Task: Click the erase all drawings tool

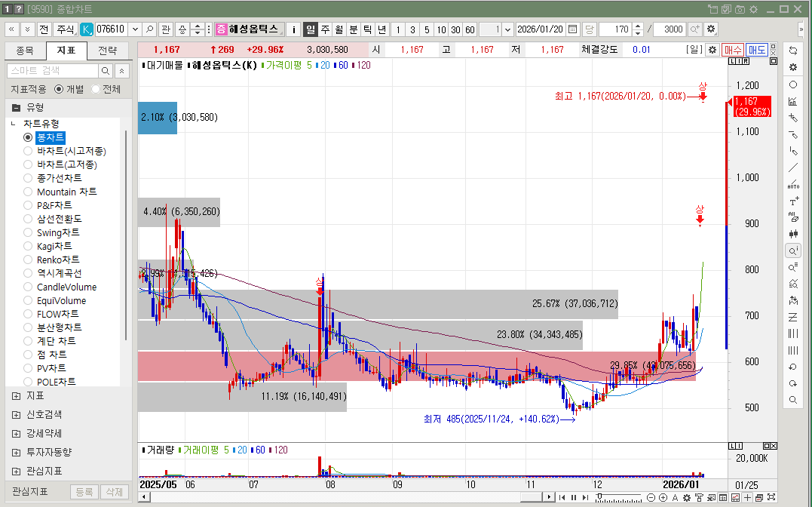Action: (x=793, y=217)
